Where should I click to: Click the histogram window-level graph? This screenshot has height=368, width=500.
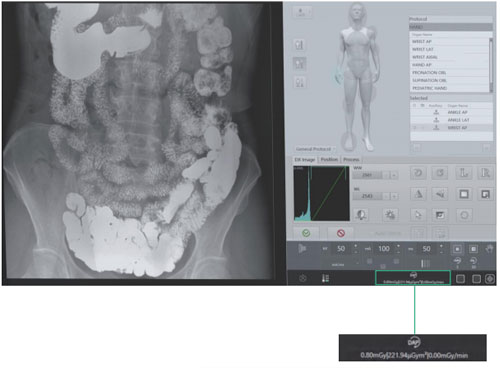tap(321, 193)
